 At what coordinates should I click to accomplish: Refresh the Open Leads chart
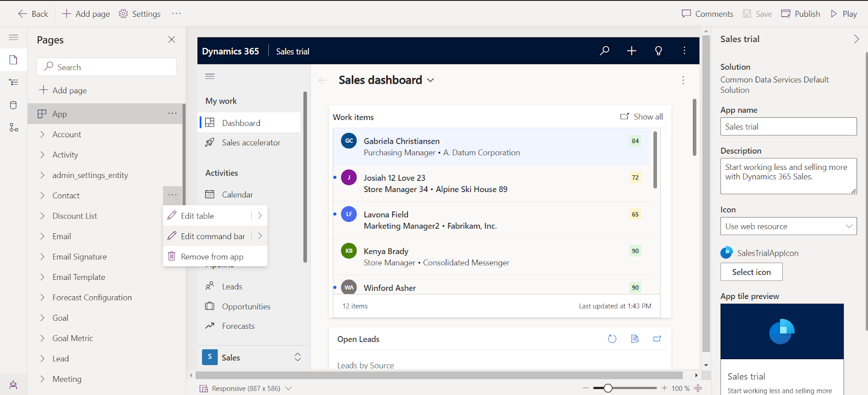pos(612,339)
